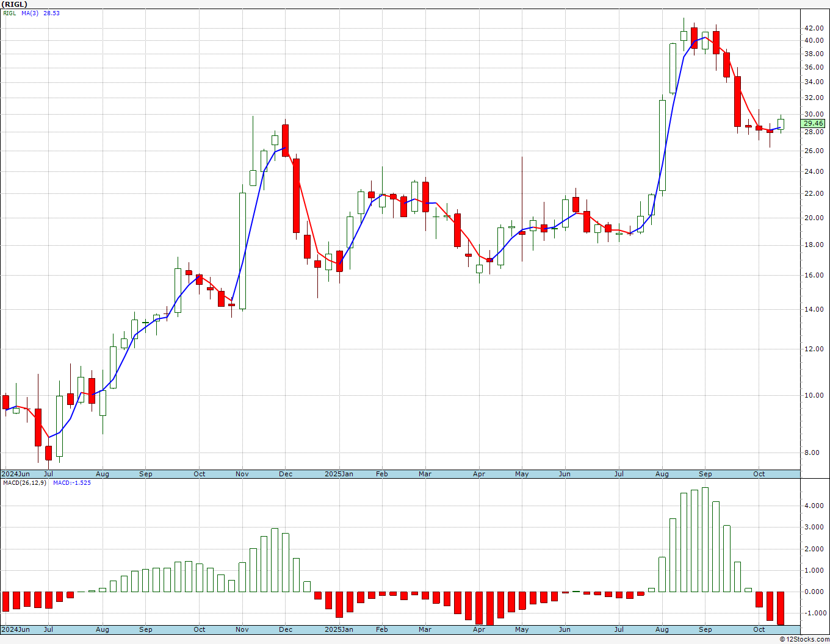830x644 pixels.
Task: Select the most recent green candle in October
Action: pyautogui.click(x=781, y=124)
